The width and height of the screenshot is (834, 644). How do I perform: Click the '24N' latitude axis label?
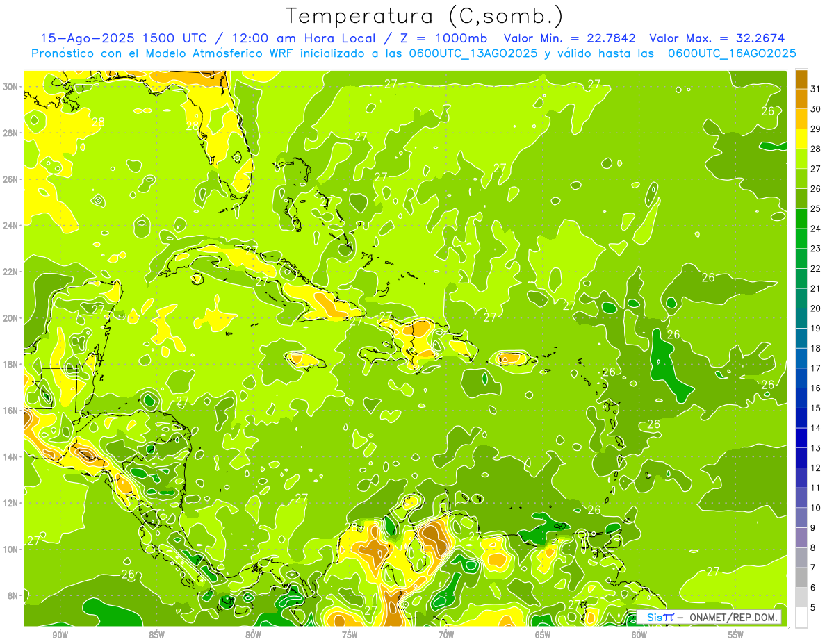[x=12, y=226]
